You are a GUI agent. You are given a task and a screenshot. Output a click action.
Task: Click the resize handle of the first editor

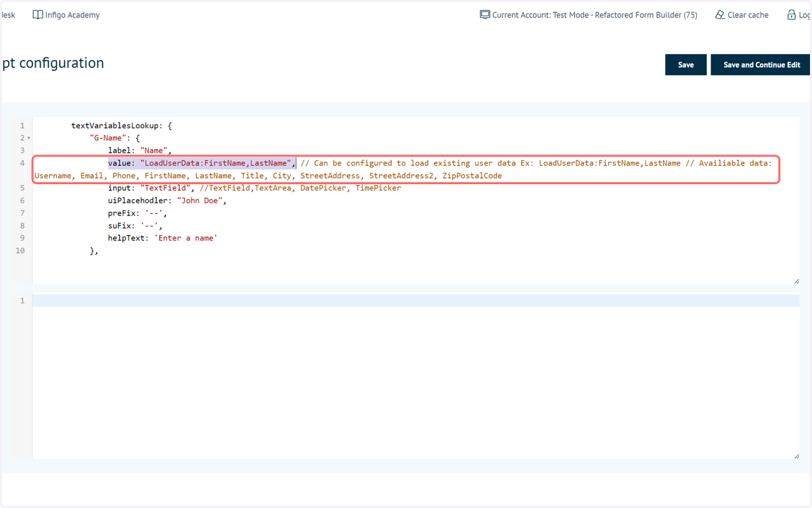796,280
